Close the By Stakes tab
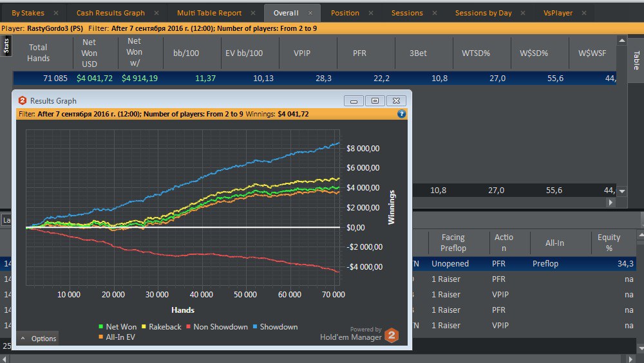Image resolution: width=644 pixels, height=363 pixels. [56, 13]
